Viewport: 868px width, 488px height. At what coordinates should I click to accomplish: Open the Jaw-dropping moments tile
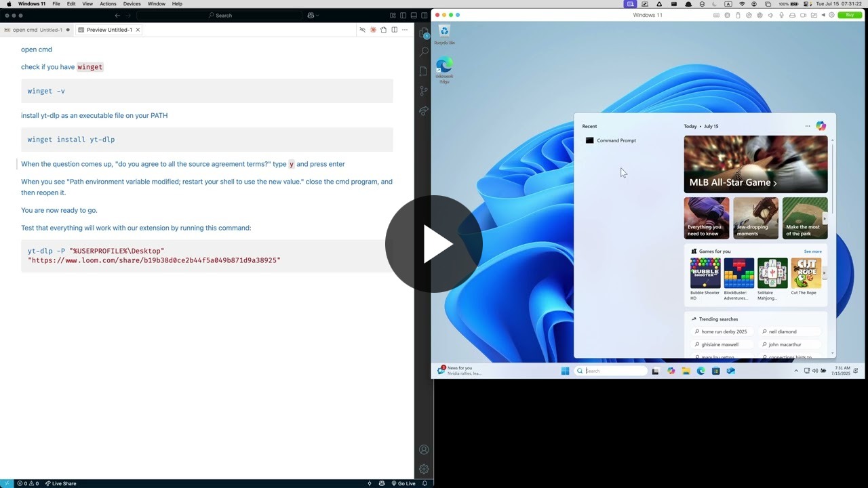pyautogui.click(x=755, y=218)
